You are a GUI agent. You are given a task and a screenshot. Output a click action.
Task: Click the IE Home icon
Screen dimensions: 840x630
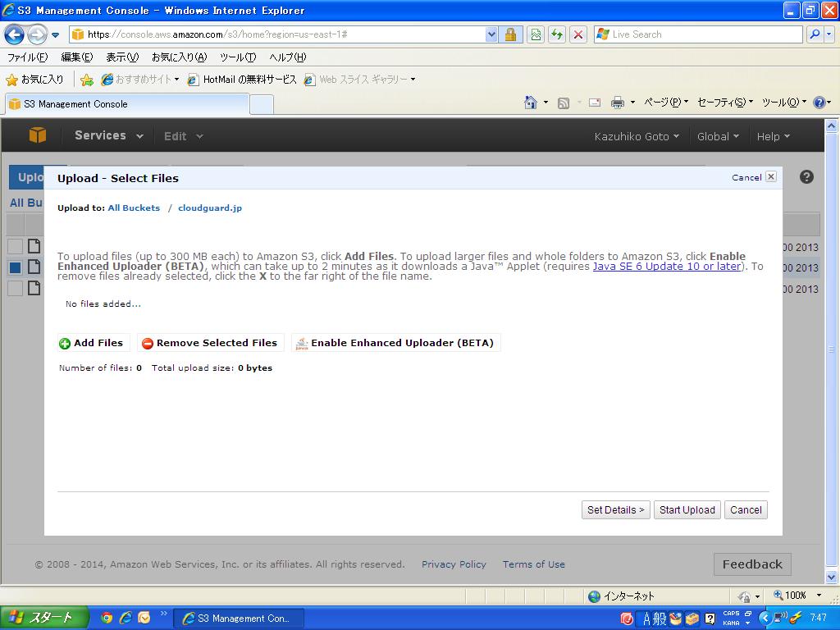(531, 103)
